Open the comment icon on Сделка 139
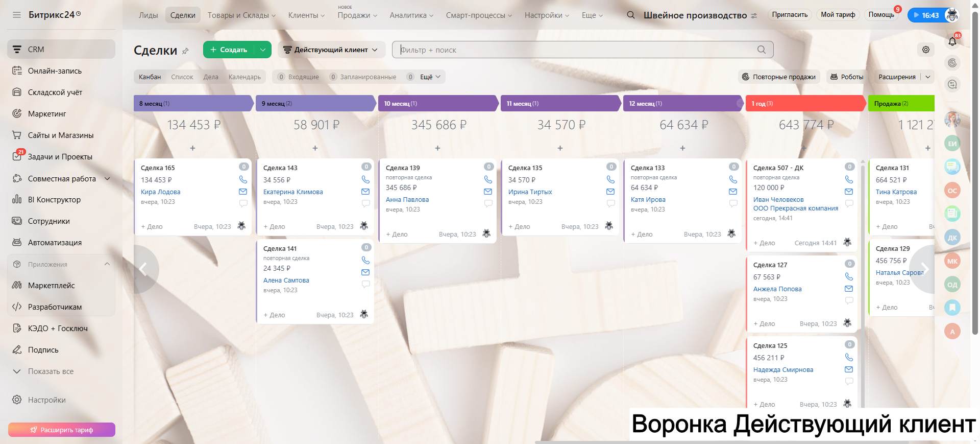The height and width of the screenshot is (444, 980). point(488,203)
